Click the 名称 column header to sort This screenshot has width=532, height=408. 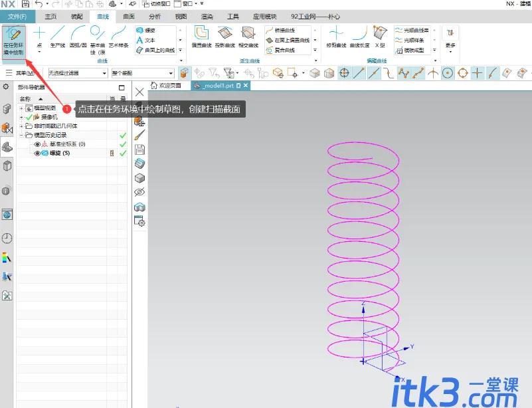(25, 99)
